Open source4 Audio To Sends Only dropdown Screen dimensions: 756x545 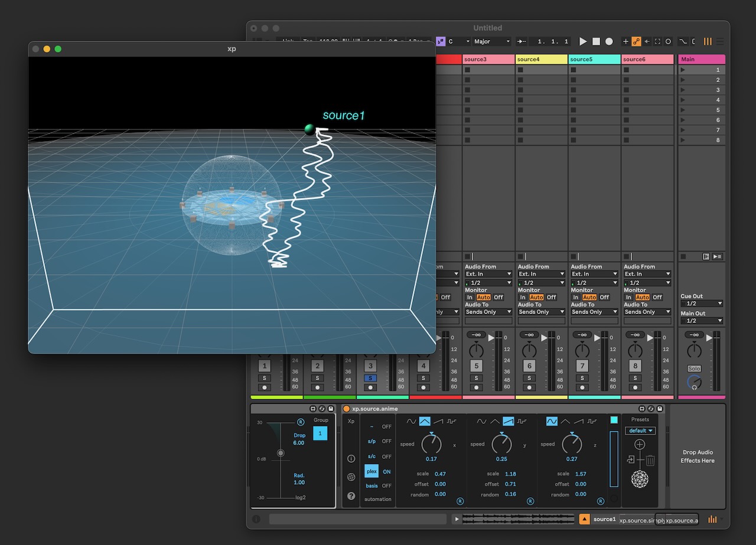(x=541, y=312)
